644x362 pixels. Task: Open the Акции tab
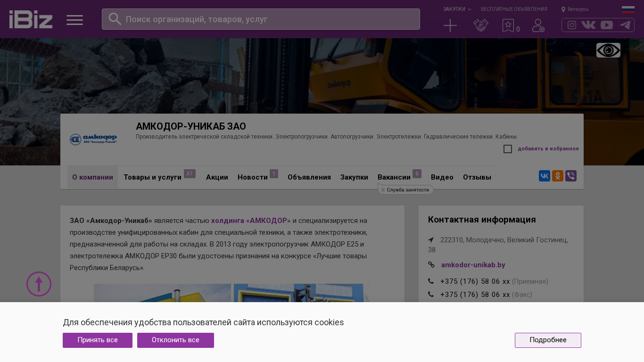pos(217,177)
